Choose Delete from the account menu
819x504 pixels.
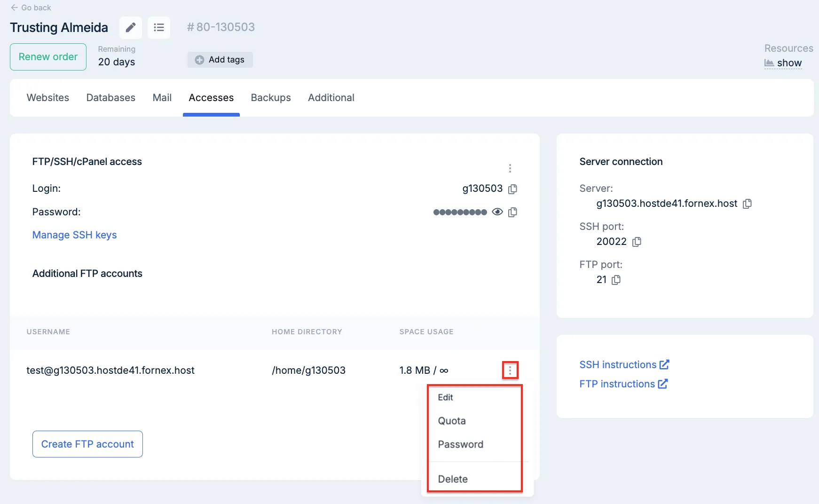click(x=453, y=479)
